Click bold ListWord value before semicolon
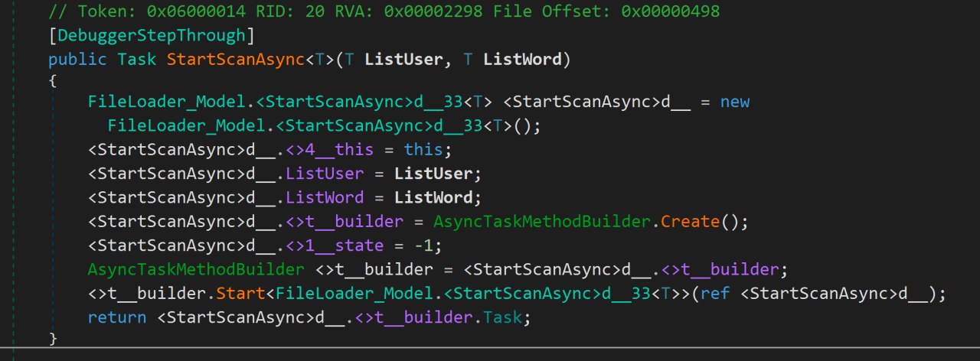Screen dimensions: 980x361 click(x=433, y=197)
